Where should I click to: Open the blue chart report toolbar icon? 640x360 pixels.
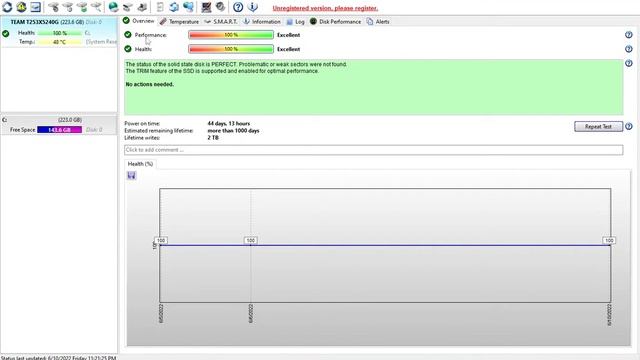pos(36,7)
